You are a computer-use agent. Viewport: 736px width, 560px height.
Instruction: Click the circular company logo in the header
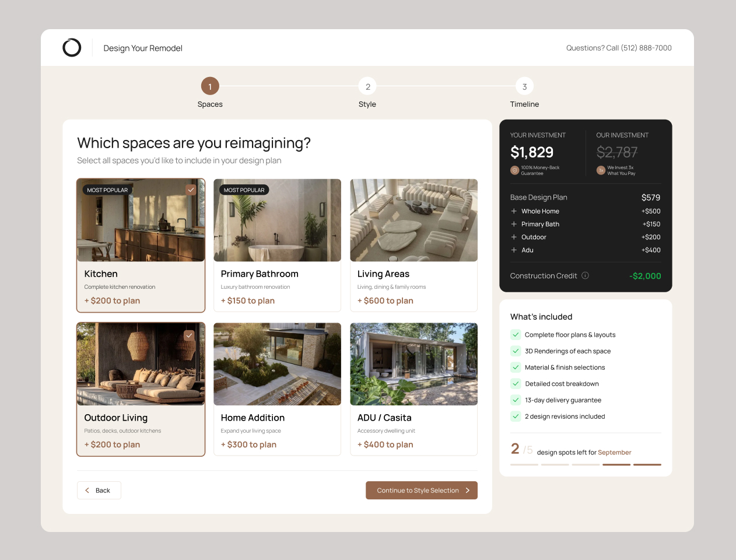[x=72, y=47]
